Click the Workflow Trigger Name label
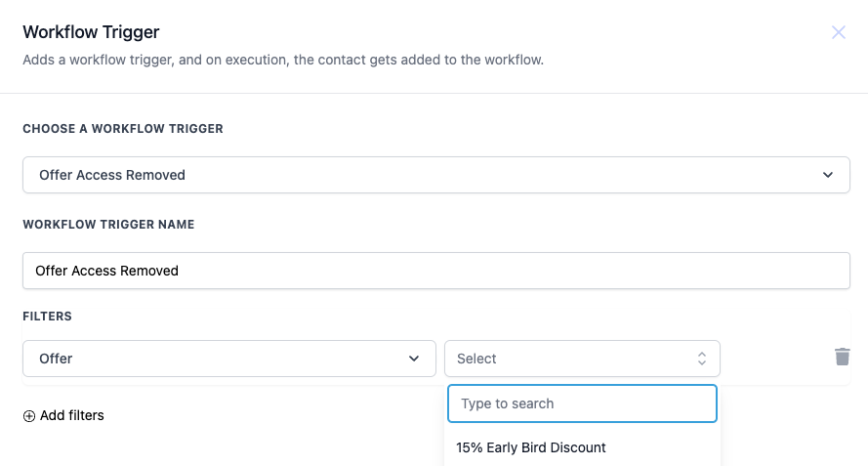Image resolution: width=868 pixels, height=466 pixels. click(x=108, y=225)
